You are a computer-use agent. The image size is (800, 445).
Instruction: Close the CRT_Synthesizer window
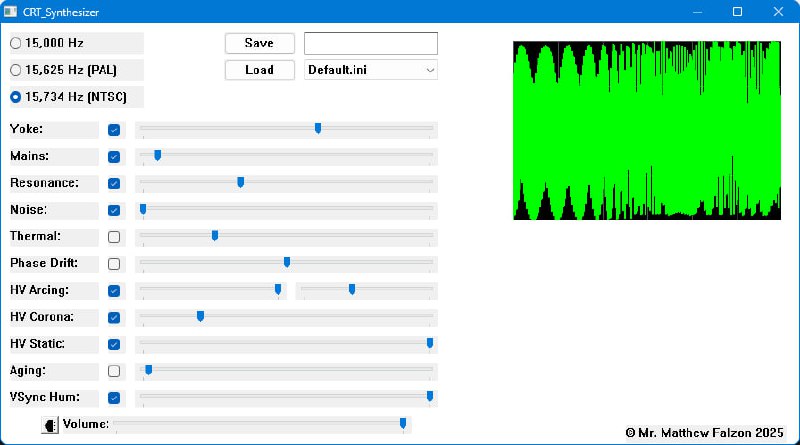tap(778, 11)
